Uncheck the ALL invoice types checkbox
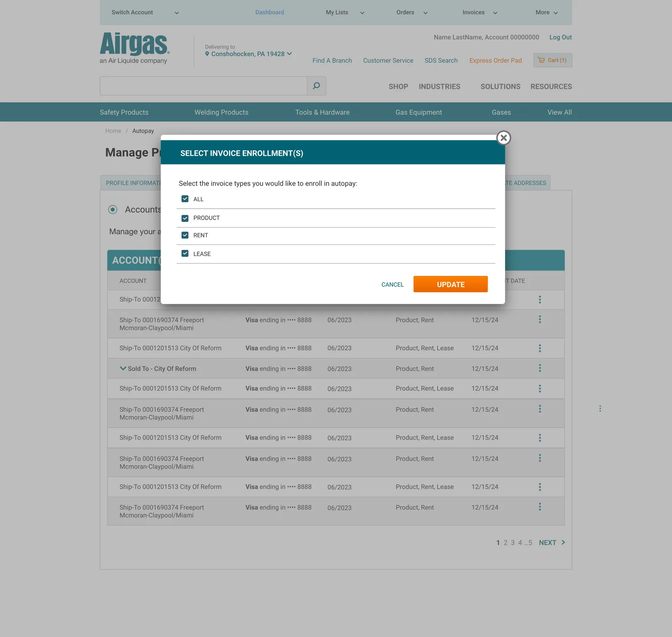 (185, 199)
